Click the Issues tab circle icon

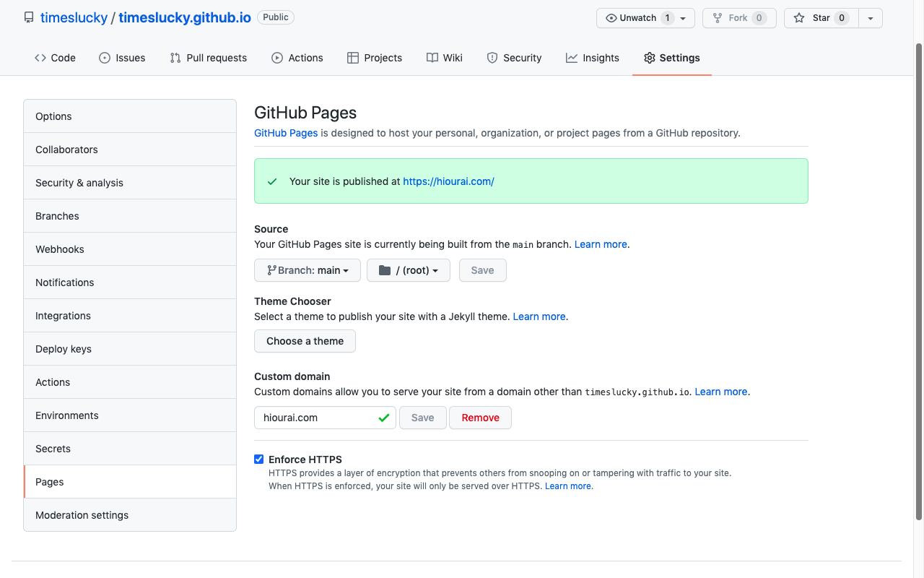click(x=105, y=58)
